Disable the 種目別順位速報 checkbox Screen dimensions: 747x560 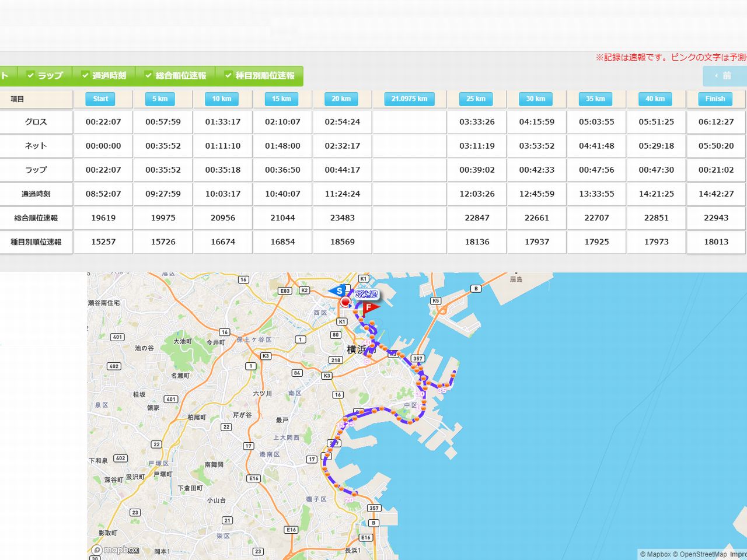pos(228,75)
